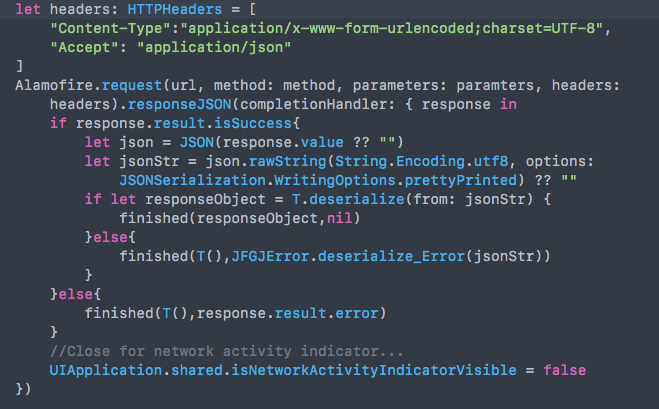Click the "Content-Type" string key

(x=111, y=28)
